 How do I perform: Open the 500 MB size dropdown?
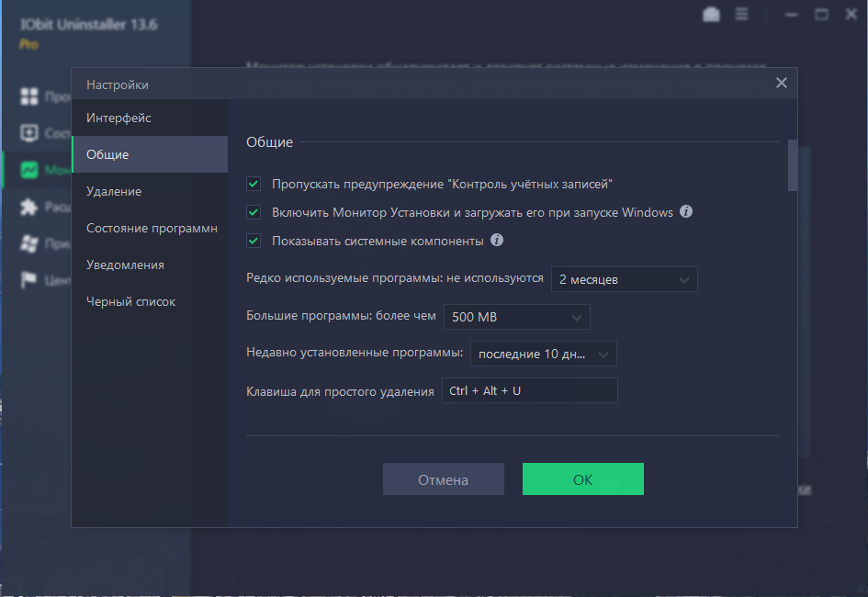coord(517,317)
